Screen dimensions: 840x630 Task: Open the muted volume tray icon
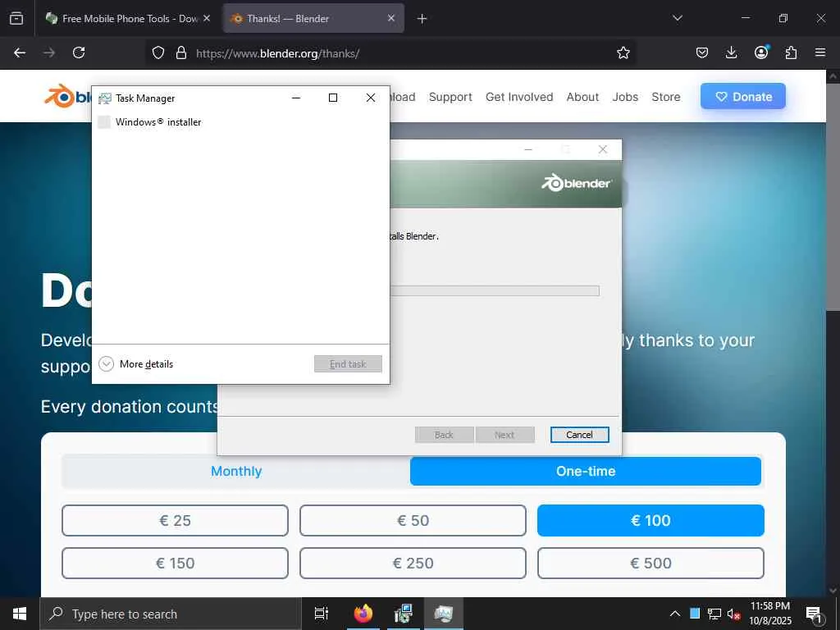pyautogui.click(x=733, y=614)
